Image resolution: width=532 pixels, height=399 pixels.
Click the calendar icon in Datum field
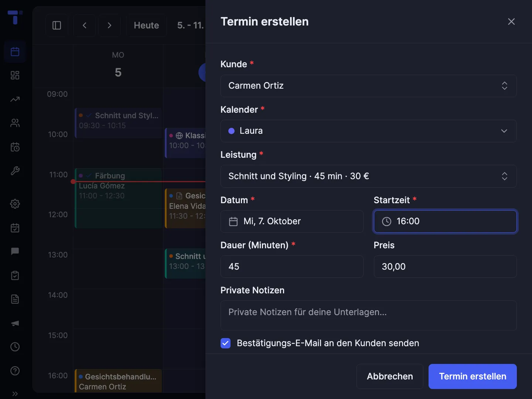233,222
